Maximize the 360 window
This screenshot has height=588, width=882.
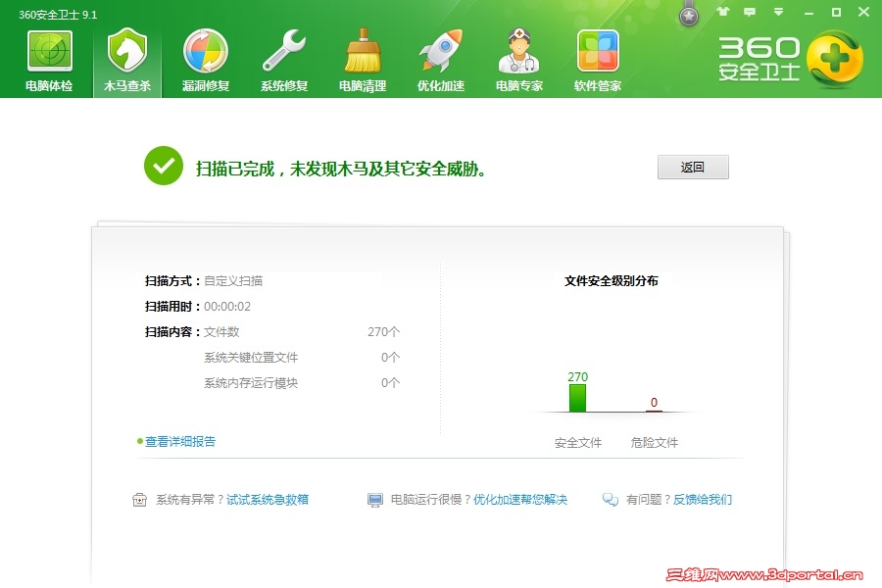click(x=837, y=12)
